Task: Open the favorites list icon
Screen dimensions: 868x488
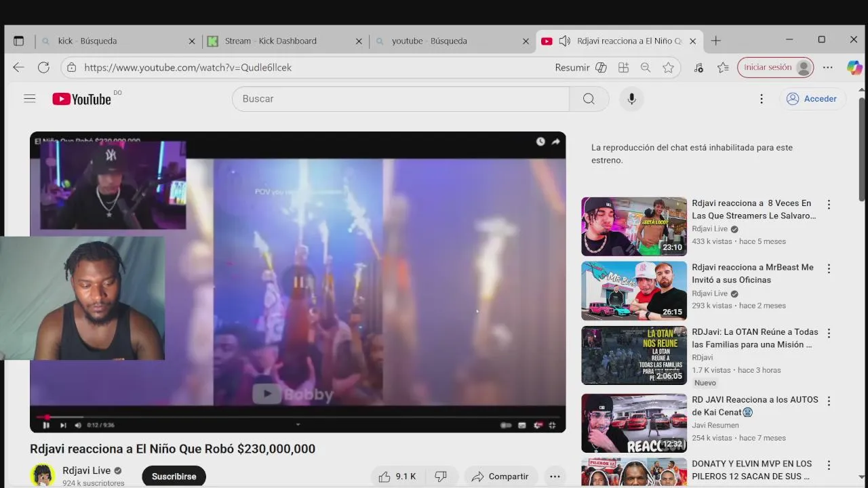Action: point(723,68)
